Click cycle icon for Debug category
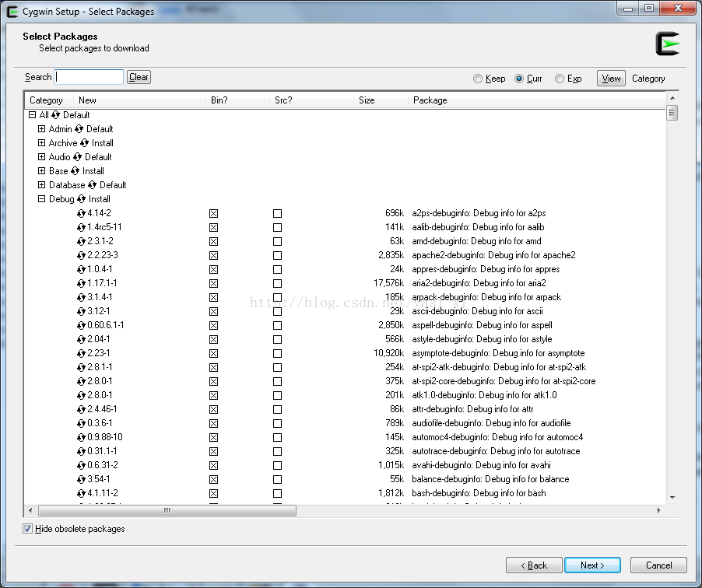This screenshot has height=588, width=702. pos(81,198)
